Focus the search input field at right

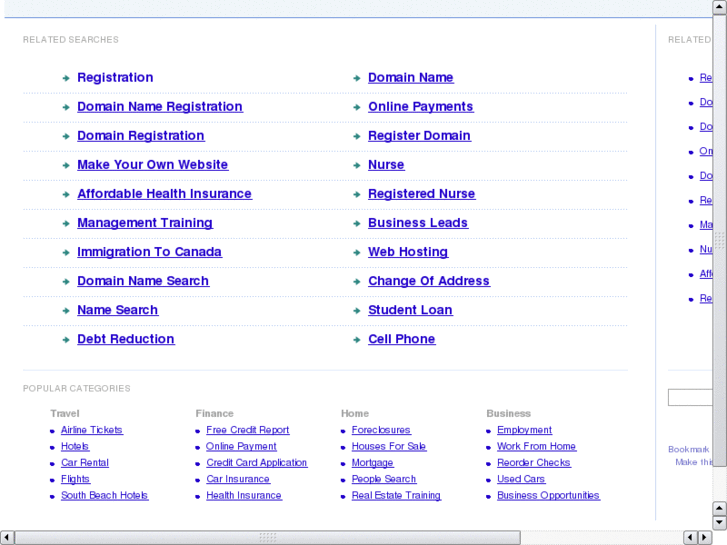[x=690, y=398]
